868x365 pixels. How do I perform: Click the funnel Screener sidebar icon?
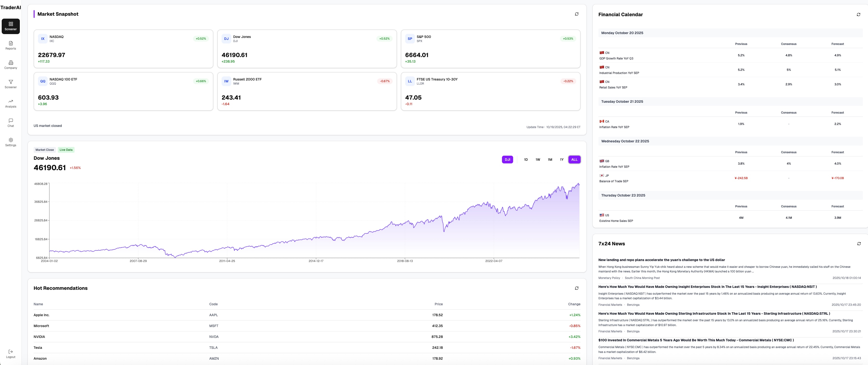click(11, 84)
